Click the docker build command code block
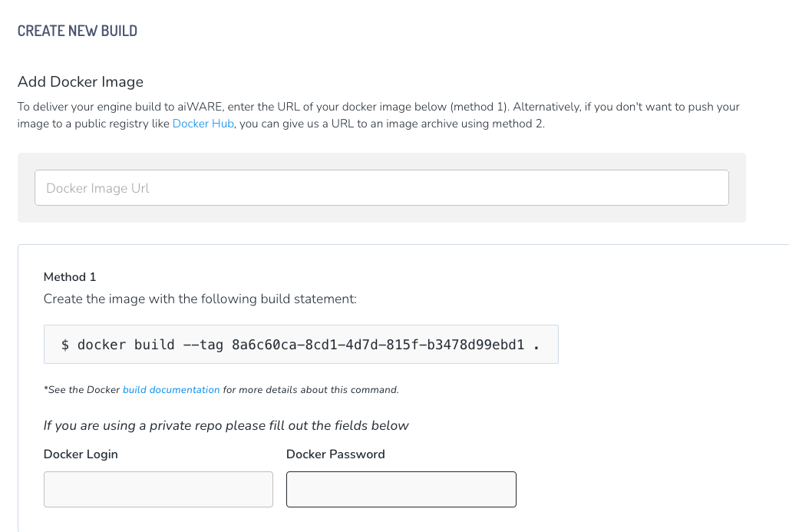 [300, 345]
